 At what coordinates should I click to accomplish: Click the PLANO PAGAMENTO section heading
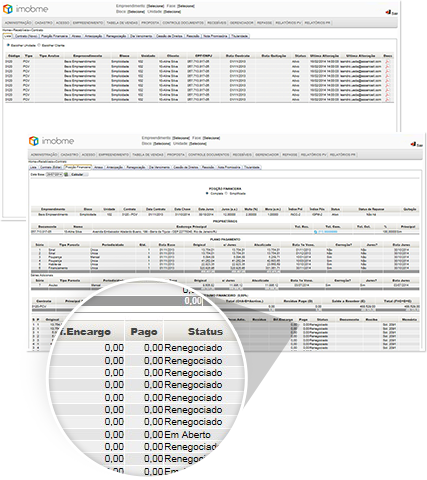[225, 240]
